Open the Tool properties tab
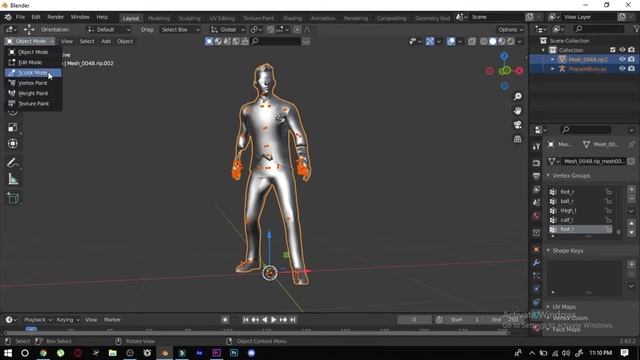Screen dimensions: 640x360 tap(536, 146)
